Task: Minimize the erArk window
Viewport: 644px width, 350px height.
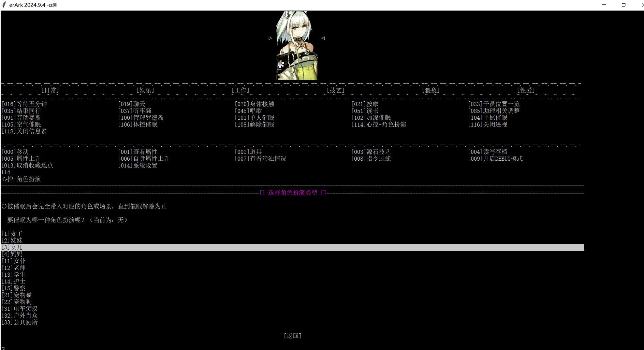Action: click(x=604, y=5)
